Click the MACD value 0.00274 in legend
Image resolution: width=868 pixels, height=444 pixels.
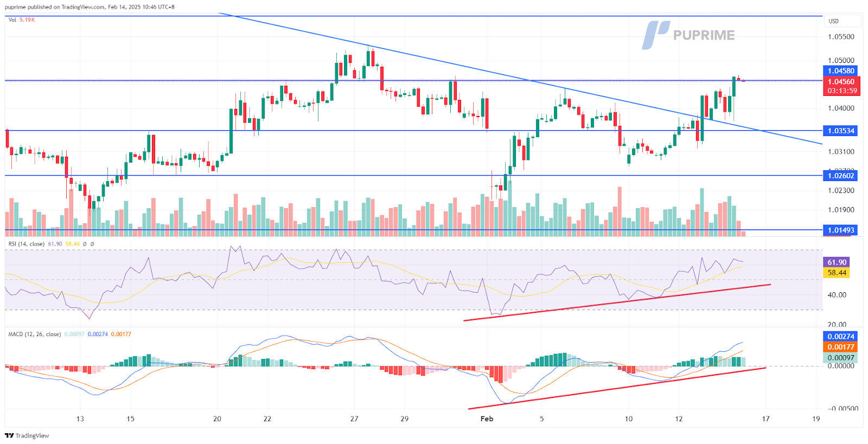click(x=97, y=334)
